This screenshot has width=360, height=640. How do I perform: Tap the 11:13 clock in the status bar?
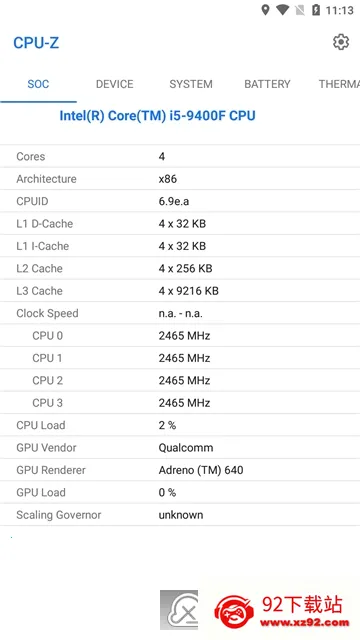click(340, 10)
